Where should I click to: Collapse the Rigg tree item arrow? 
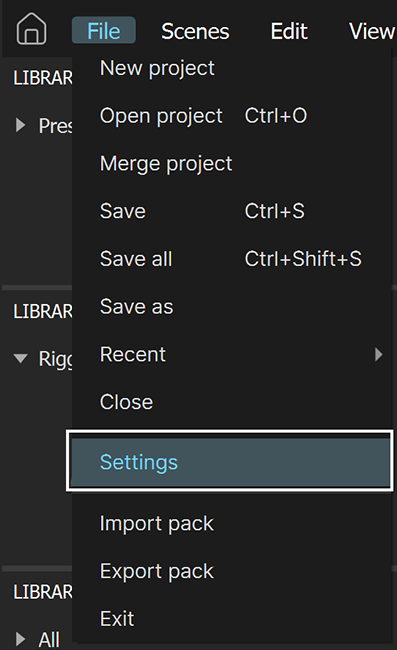tap(20, 358)
